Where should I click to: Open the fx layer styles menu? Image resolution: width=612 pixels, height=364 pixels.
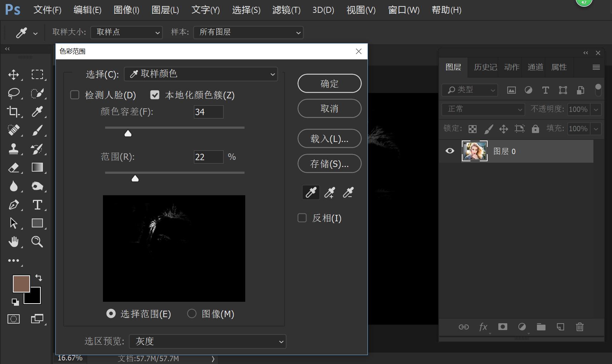tap(483, 327)
